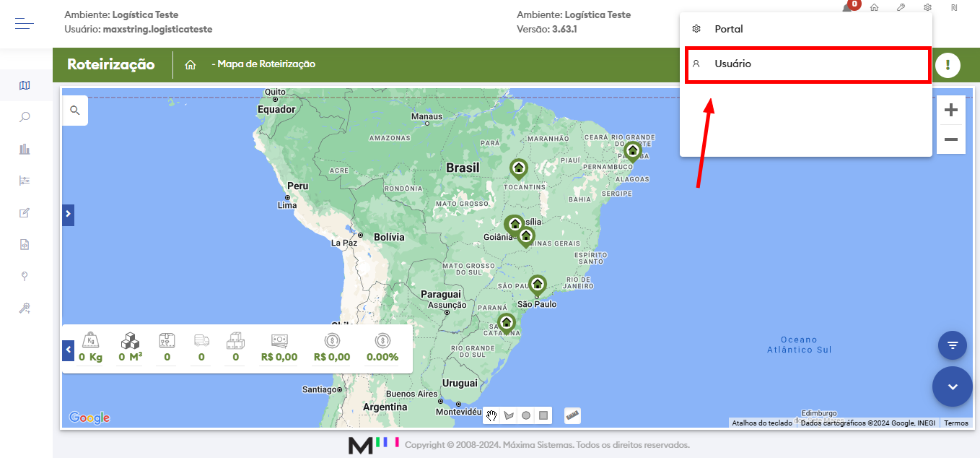
Task: Open the statistics bar chart sidebar icon
Action: tap(24, 149)
